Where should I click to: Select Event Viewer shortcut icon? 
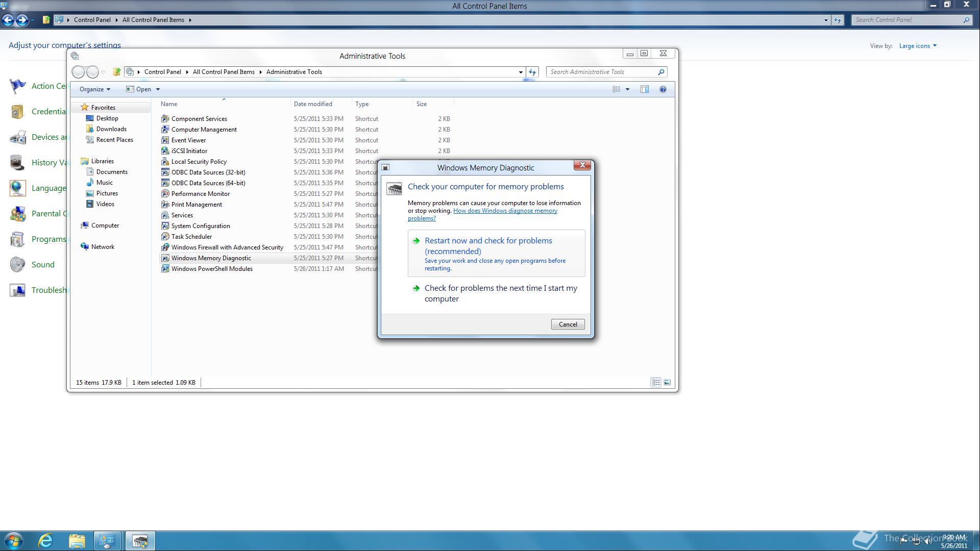(165, 140)
